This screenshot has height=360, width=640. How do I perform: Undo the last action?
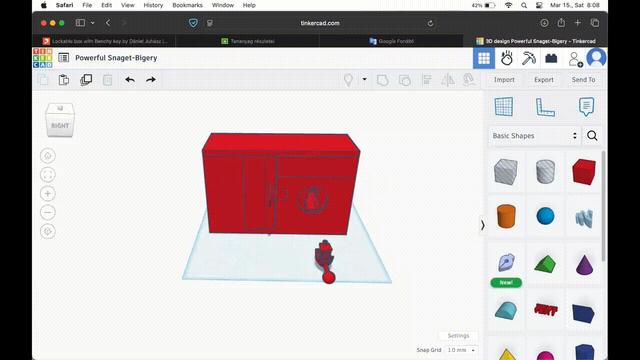[130, 80]
